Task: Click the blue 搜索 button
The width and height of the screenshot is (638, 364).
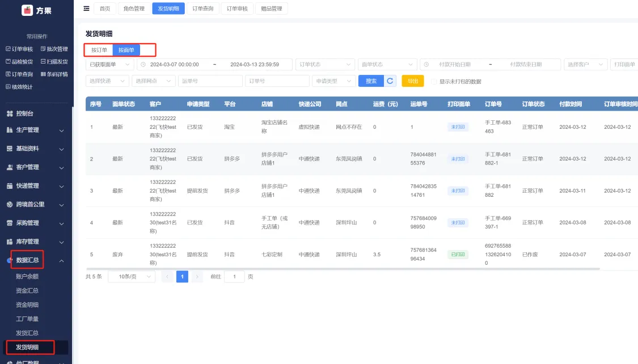Action: click(371, 81)
